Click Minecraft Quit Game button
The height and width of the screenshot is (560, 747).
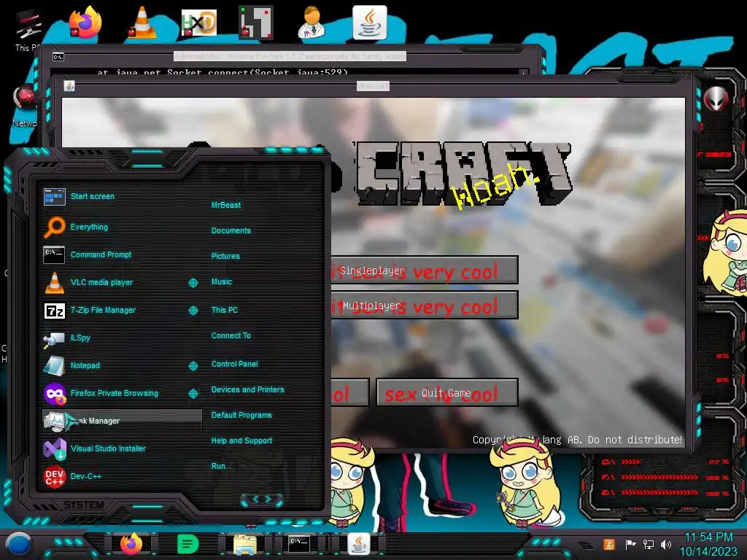pos(447,393)
